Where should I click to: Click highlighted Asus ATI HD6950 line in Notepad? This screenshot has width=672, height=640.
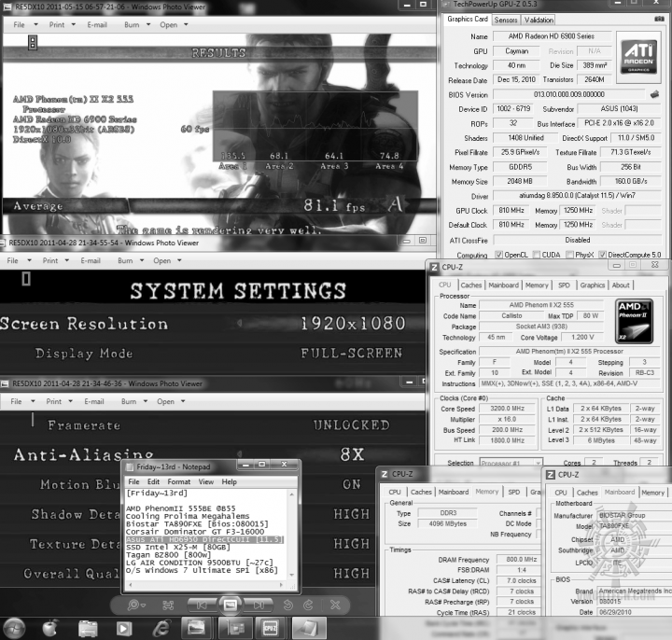tap(204, 539)
